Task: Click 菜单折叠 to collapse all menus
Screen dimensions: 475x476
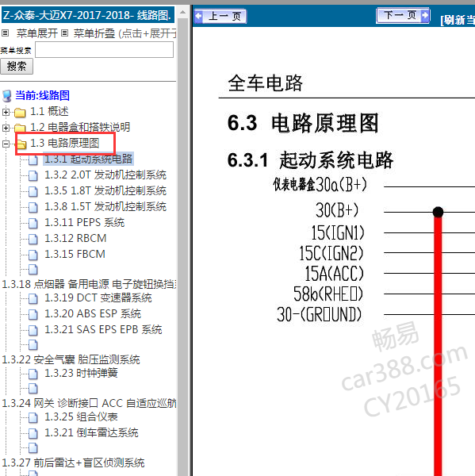Action: pos(94,33)
